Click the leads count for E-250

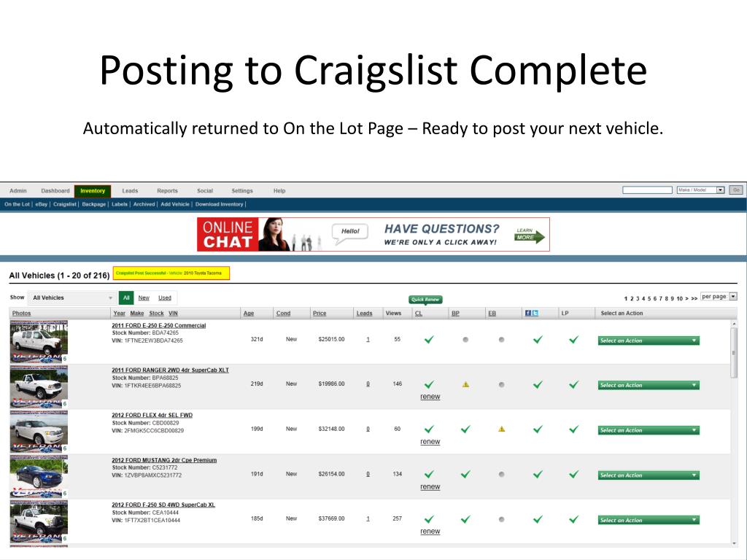(368, 340)
